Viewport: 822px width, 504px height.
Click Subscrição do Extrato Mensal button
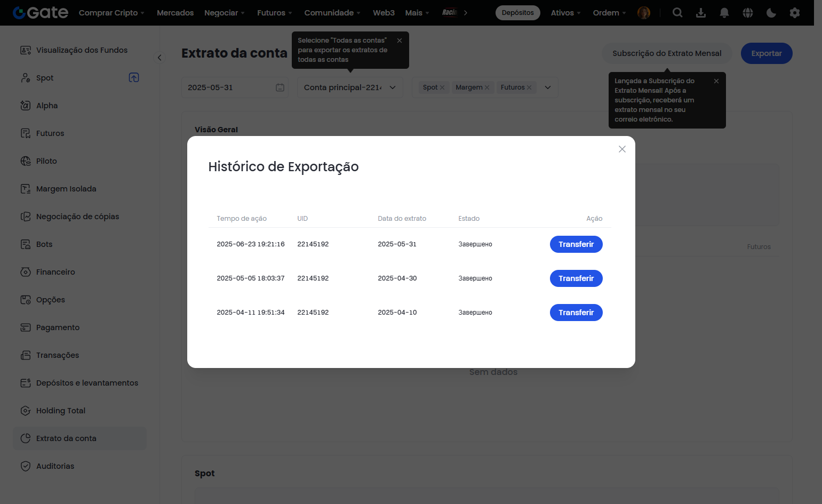click(x=667, y=53)
